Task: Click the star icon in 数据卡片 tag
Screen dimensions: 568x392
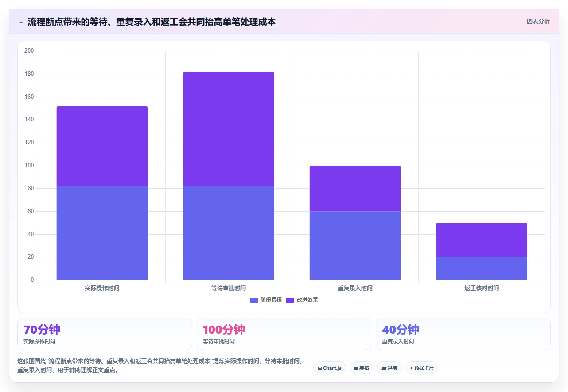Action: click(411, 368)
